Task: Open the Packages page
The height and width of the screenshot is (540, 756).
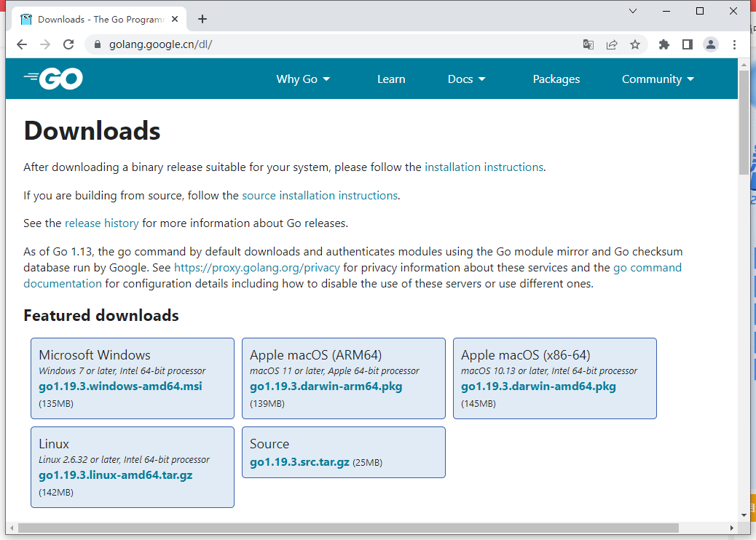Action: point(556,79)
